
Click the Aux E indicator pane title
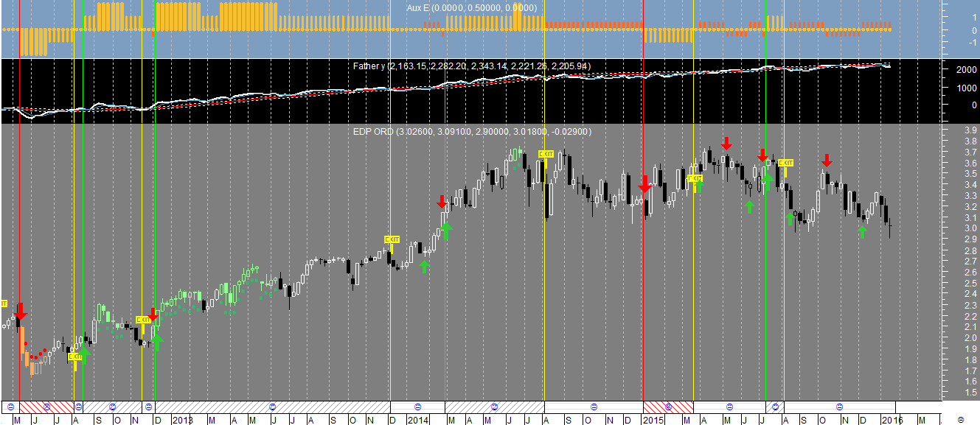[472, 8]
